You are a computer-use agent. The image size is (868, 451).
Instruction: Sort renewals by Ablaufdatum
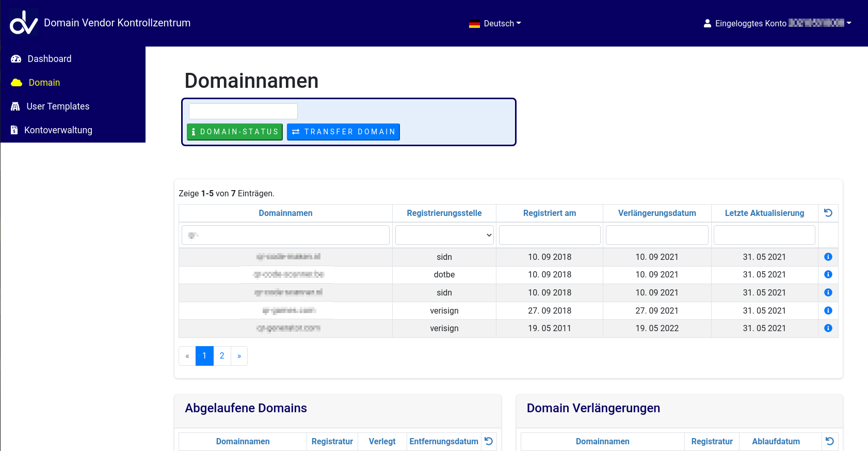point(776,442)
